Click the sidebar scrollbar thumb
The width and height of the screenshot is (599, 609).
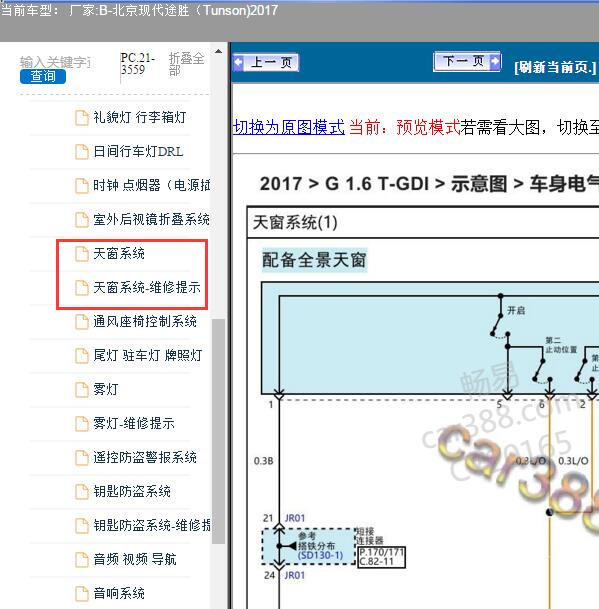[x=218, y=431]
